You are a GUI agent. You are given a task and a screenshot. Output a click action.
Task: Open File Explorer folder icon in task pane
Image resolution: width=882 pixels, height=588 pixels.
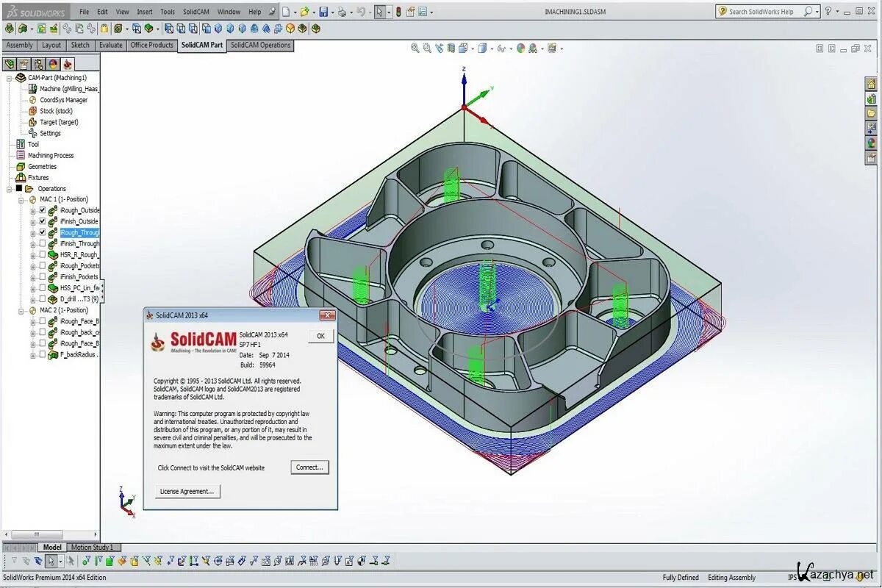[x=872, y=114]
